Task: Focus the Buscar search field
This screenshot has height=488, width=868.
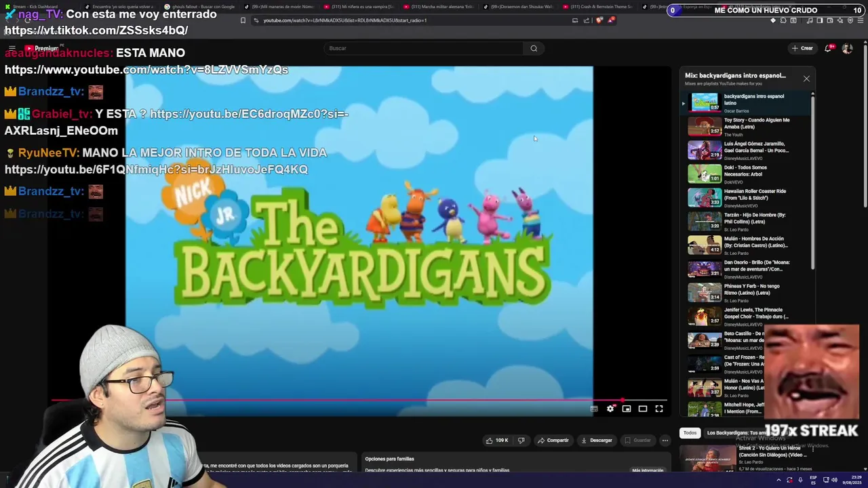Action: pyautogui.click(x=424, y=48)
